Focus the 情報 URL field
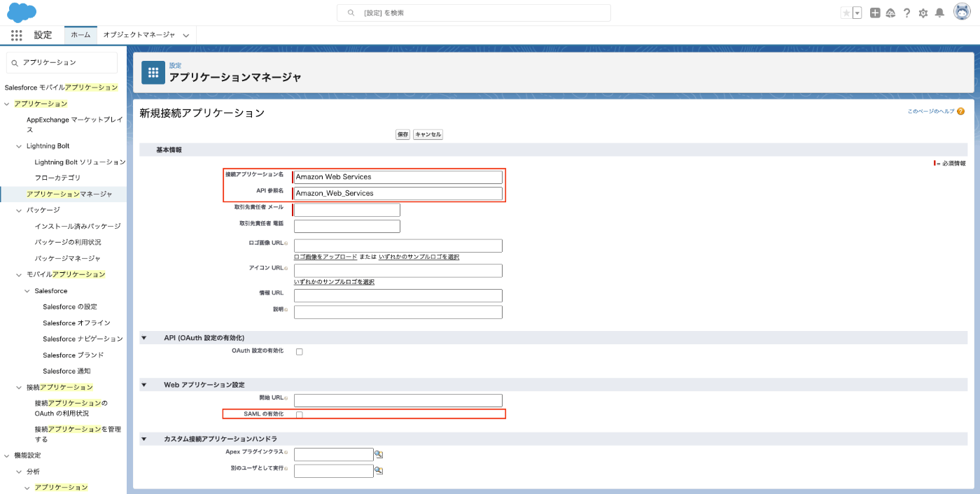Viewport: 980px width, 494px height. coord(398,295)
